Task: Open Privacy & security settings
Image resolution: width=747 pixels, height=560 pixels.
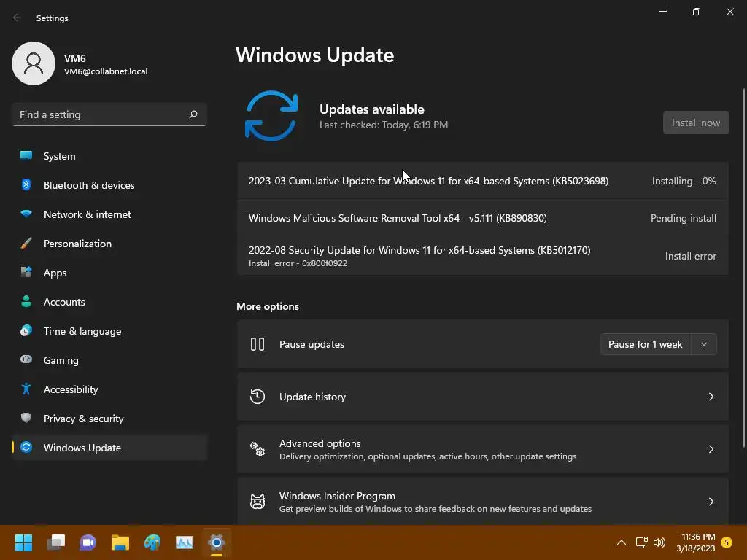Action: point(109,418)
